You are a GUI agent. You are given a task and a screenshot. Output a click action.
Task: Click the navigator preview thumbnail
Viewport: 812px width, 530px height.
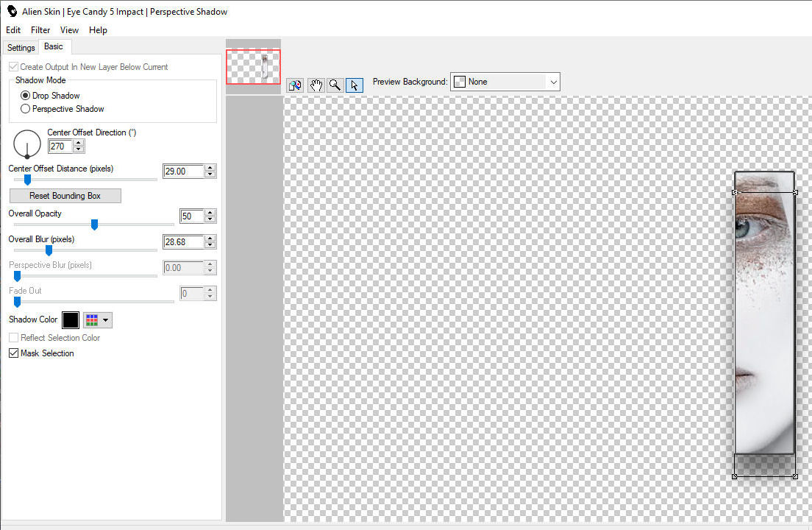point(253,67)
